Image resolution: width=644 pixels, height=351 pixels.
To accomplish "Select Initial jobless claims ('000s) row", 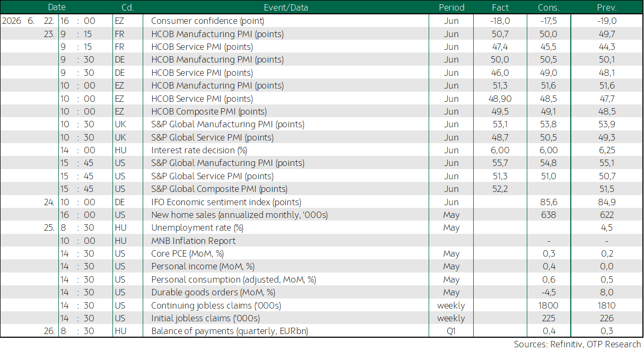I will 321,318.
